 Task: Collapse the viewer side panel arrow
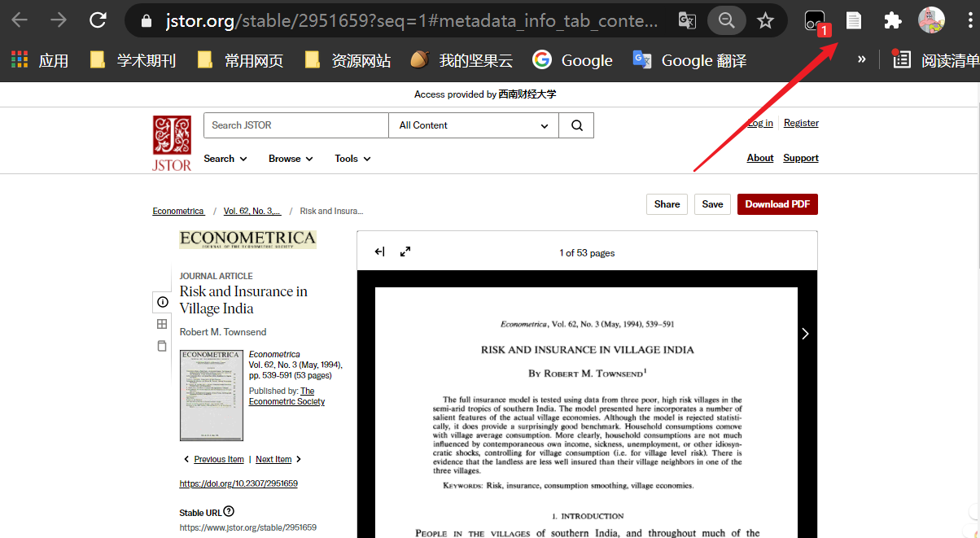[x=379, y=252]
